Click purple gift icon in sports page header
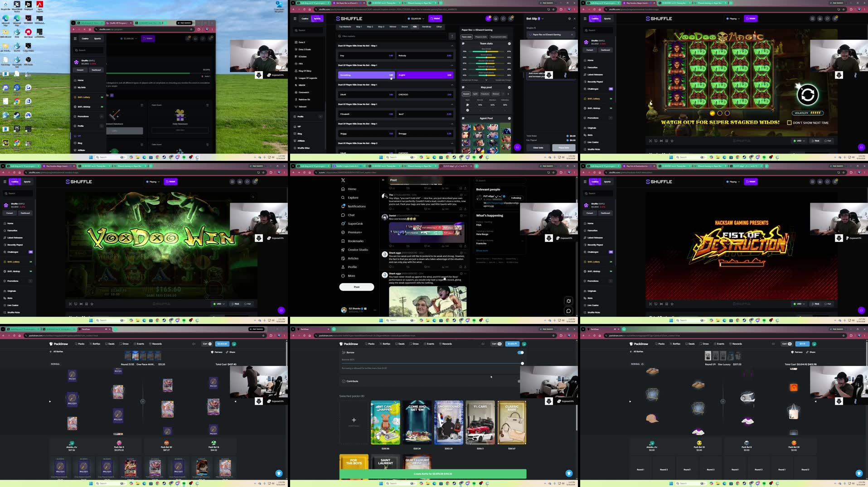 488,19
